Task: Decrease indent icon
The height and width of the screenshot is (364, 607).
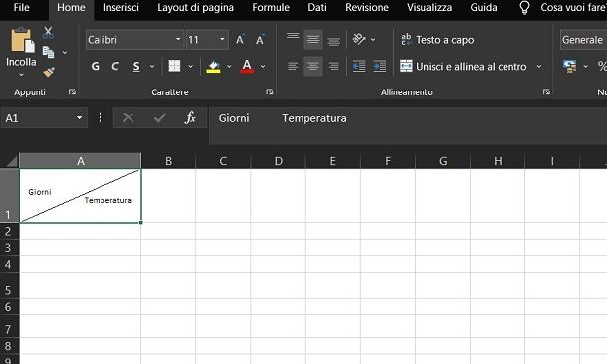Action: click(x=359, y=67)
